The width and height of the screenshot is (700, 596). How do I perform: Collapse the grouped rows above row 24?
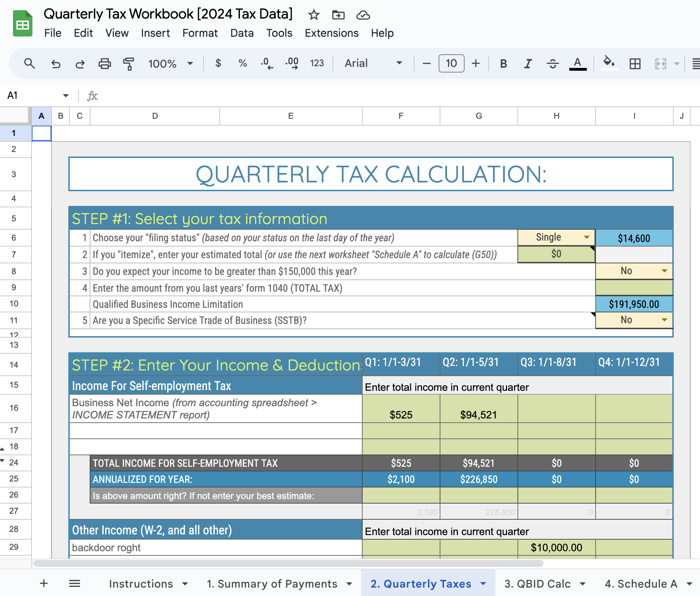2,460
